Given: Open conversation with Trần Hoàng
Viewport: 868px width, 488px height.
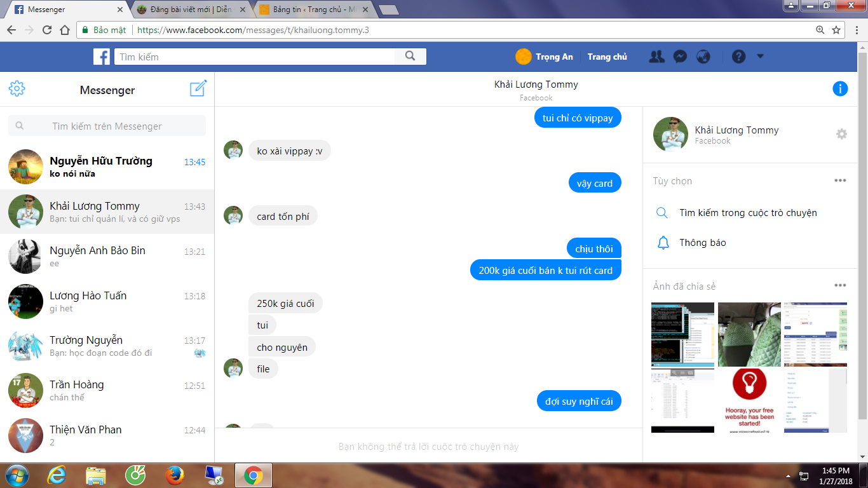Looking at the screenshot, I should click(107, 390).
